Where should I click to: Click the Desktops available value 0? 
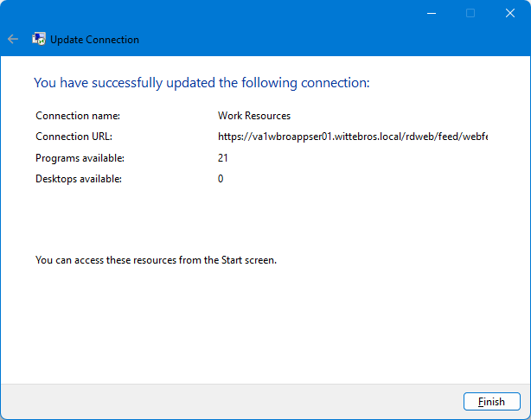click(x=221, y=179)
